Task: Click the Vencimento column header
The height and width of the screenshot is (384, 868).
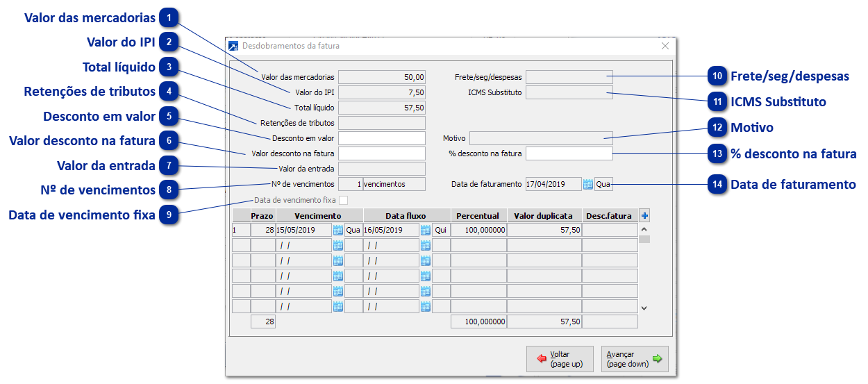Action: coord(318,216)
